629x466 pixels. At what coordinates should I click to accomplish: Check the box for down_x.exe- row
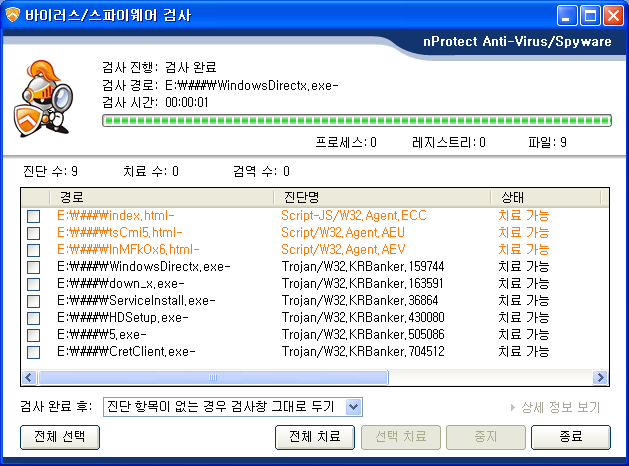click(x=33, y=284)
